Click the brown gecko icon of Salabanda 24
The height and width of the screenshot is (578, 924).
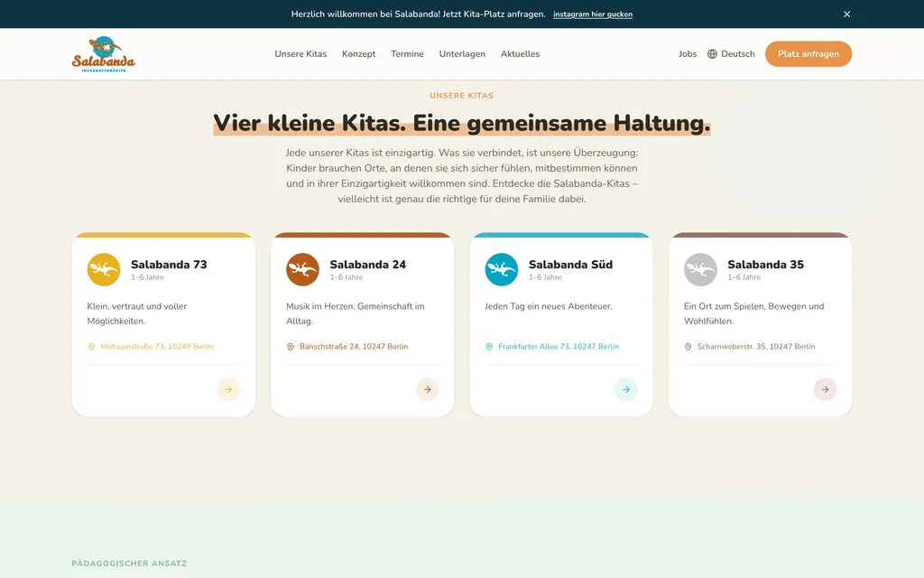302,269
